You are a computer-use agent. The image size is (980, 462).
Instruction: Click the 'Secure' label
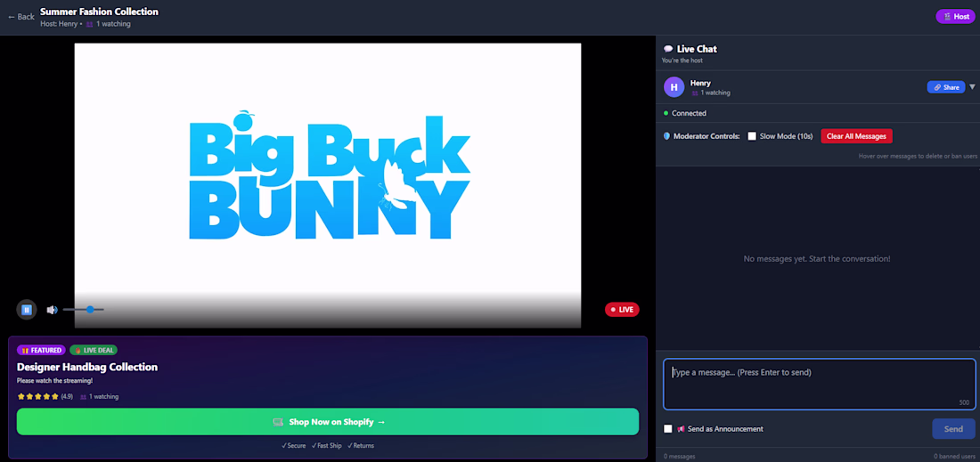(x=293, y=446)
